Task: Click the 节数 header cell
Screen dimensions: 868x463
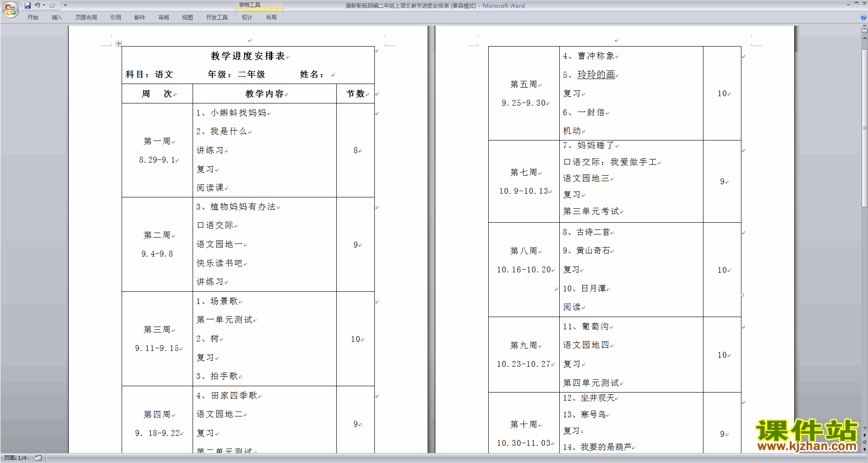Action: pyautogui.click(x=355, y=94)
